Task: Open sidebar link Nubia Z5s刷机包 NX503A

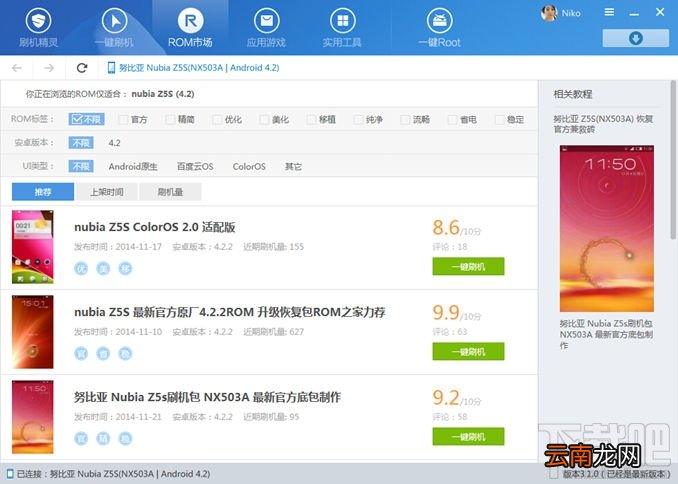Action: click(606, 334)
